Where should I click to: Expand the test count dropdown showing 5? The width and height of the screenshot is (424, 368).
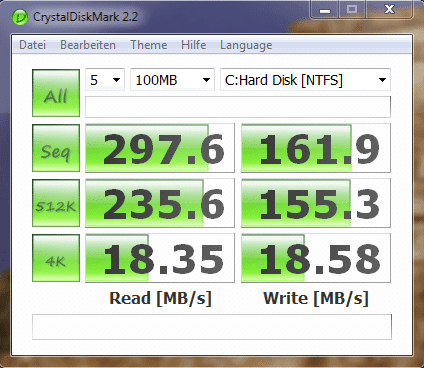[x=105, y=80]
